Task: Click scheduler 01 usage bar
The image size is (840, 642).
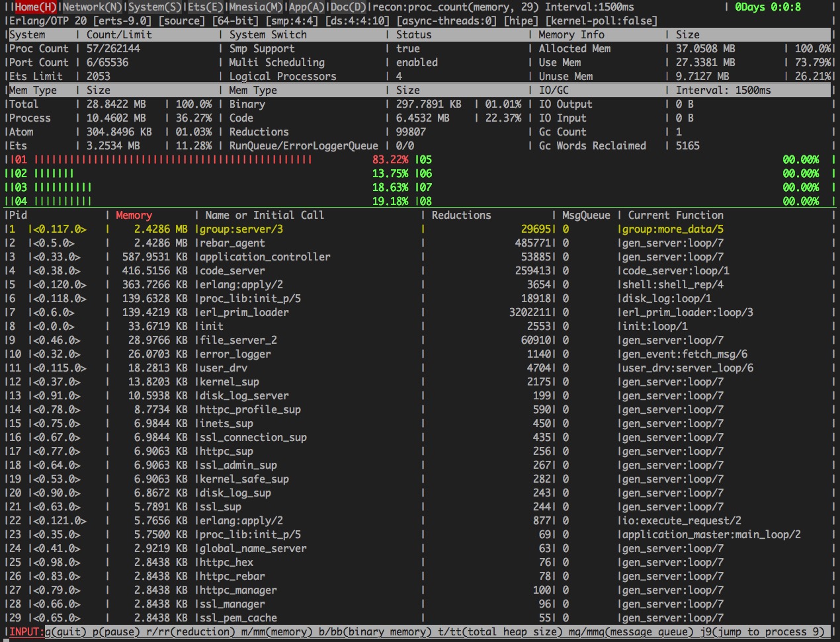Action: (x=173, y=159)
